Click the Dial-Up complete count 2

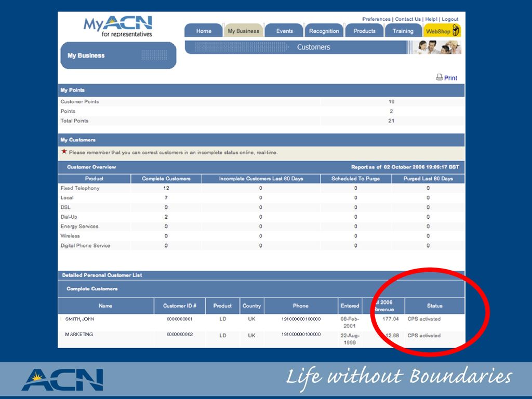tap(166, 217)
